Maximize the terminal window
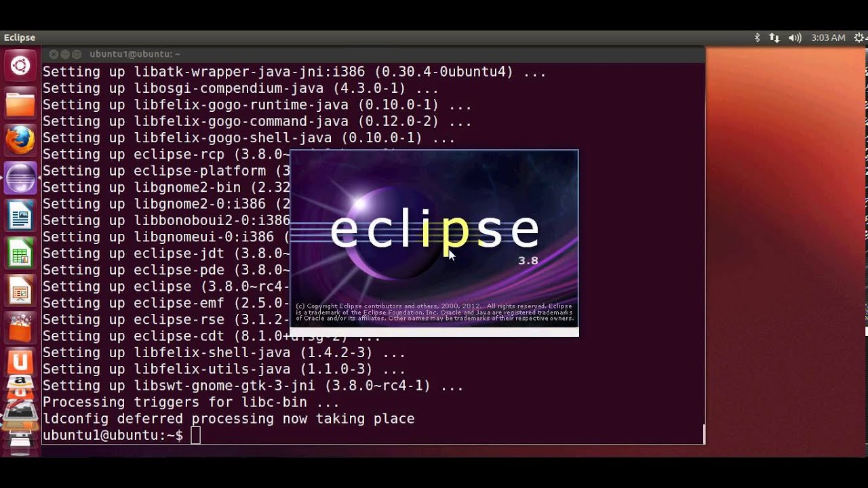 [x=77, y=54]
